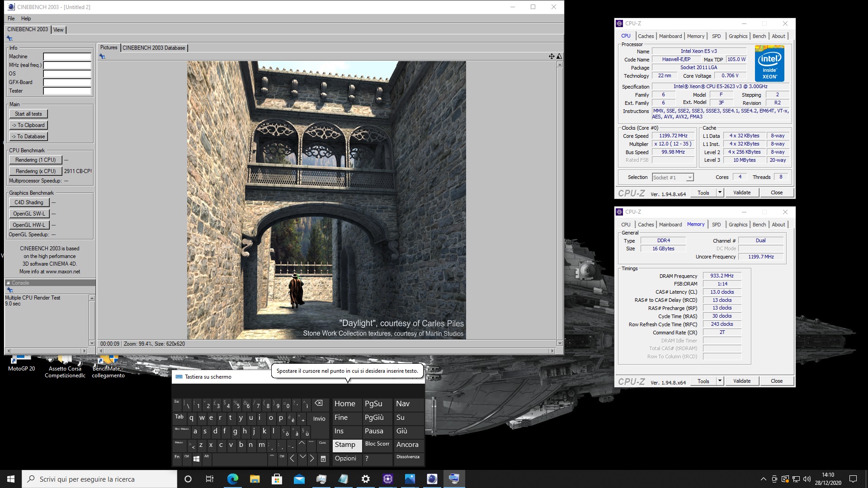Run the Rendering (x CPU) benchmark

[35, 171]
